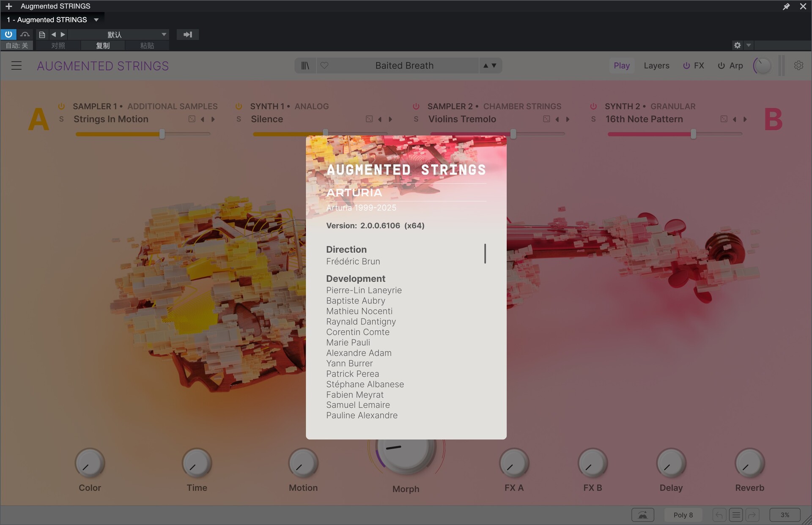The width and height of the screenshot is (812, 525).
Task: Randomize Synth 1 preset with dice icon
Action: tap(369, 119)
